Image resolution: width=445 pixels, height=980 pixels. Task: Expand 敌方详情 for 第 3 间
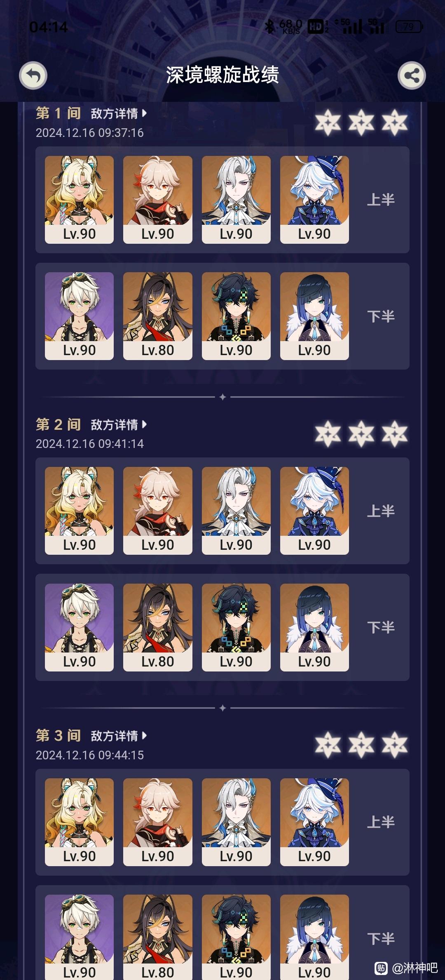click(x=119, y=735)
